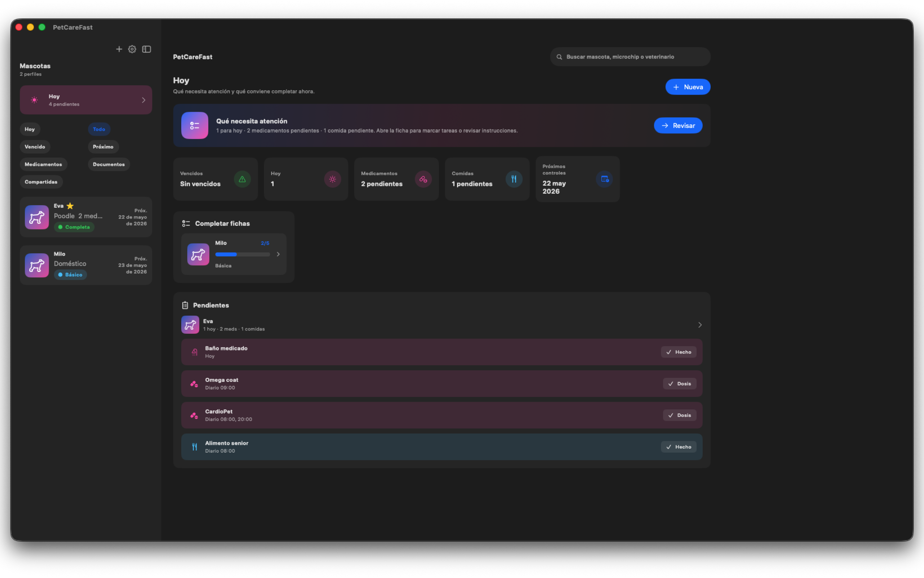Click the CardioPet pills icon
The width and height of the screenshot is (924, 578).
click(194, 415)
